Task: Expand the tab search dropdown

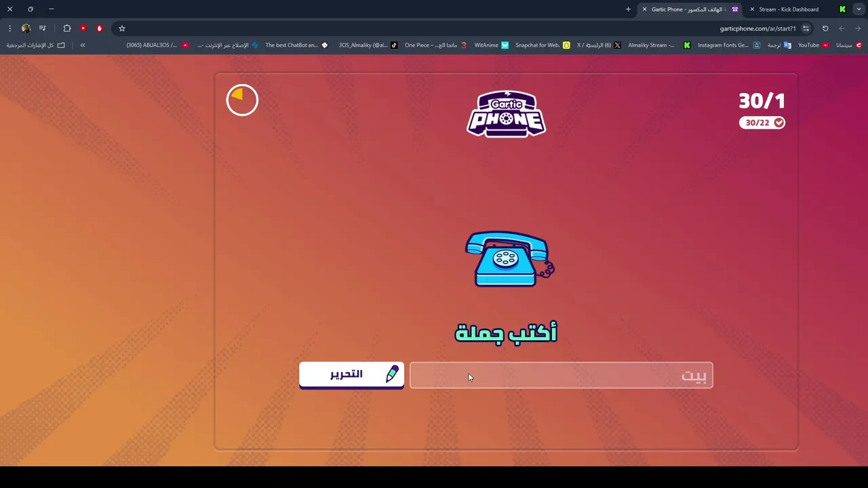Action: [x=859, y=9]
